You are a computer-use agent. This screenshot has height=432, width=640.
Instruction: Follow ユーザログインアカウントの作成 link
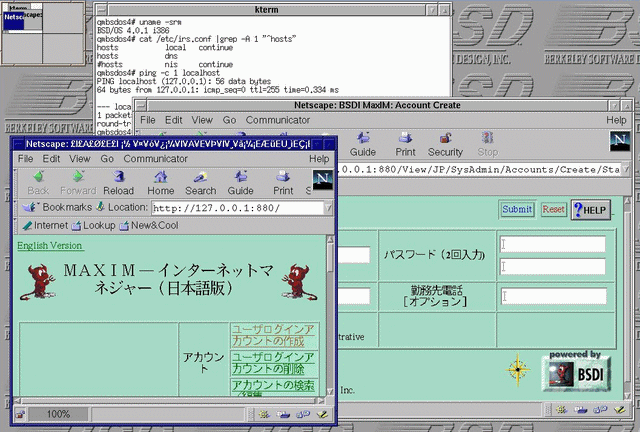273,335
